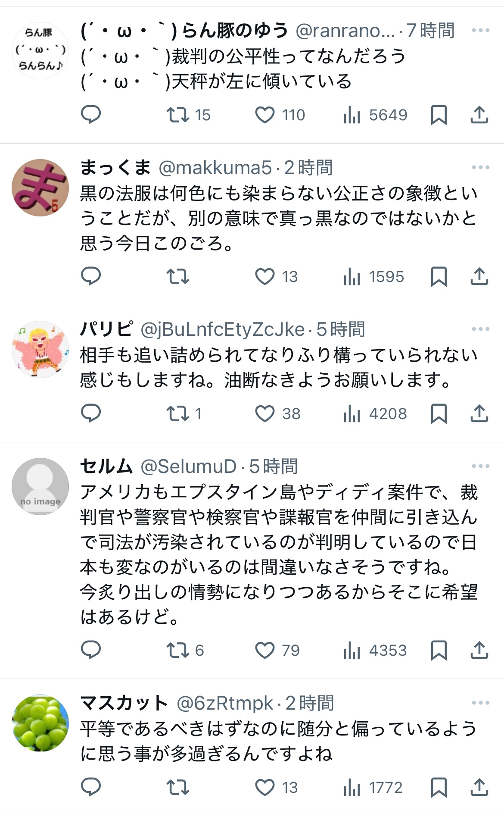Open more options for らん豚のゆう tweet

480,31
